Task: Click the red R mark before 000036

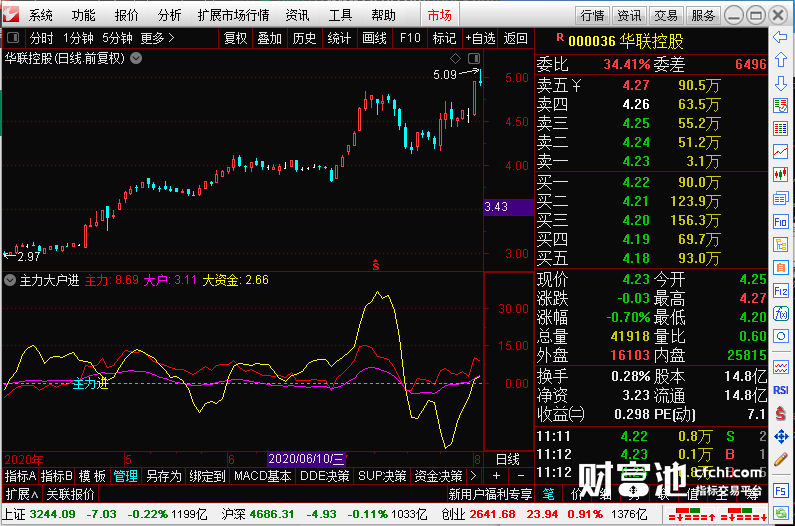Action: pos(560,37)
